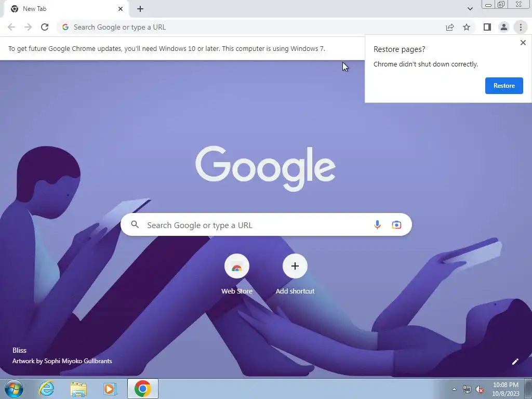Click the share this page icon
532x399 pixels.
[450, 27]
